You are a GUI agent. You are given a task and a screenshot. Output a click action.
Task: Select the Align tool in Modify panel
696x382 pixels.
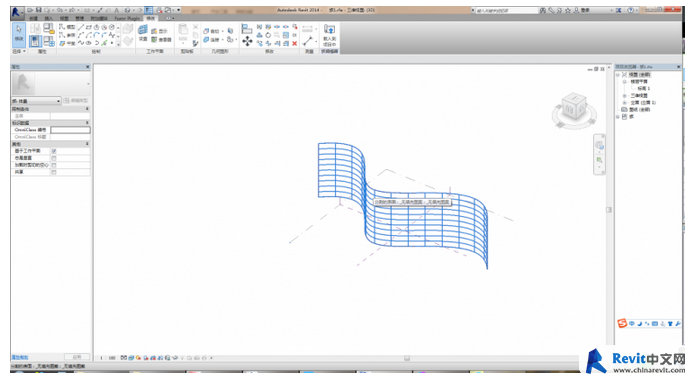247,28
